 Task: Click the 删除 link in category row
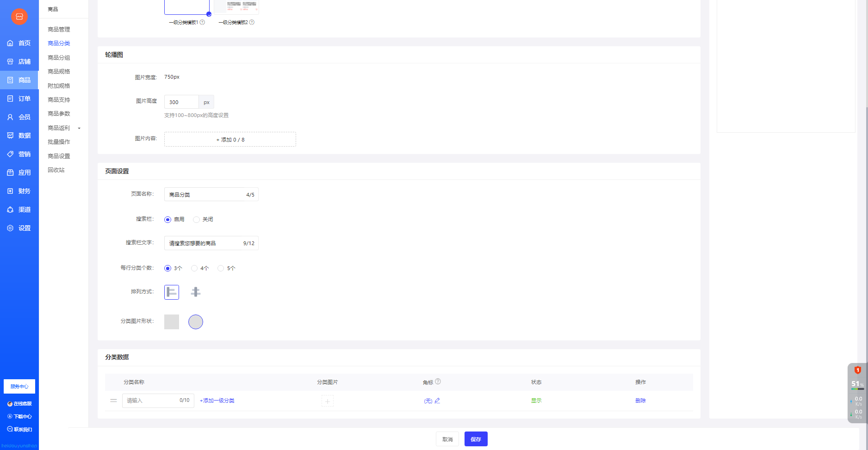coord(640,401)
